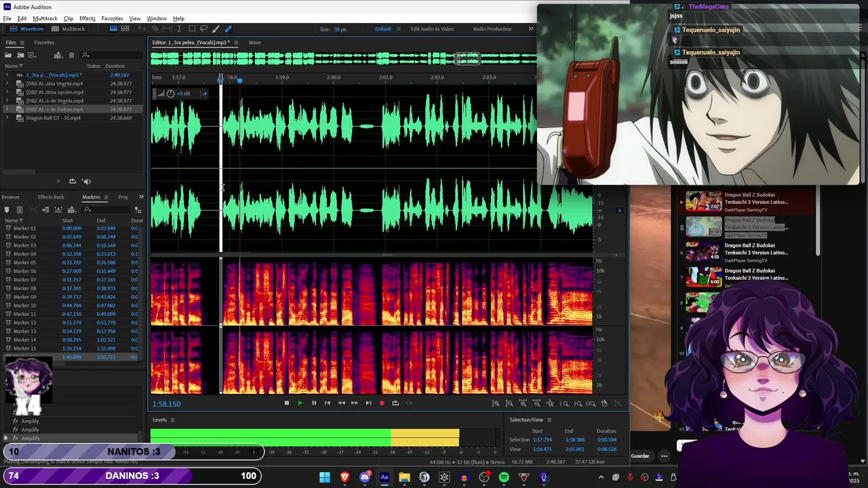Switch to the Mixer tab
Image resolution: width=868 pixels, height=488 pixels.
pos(254,43)
